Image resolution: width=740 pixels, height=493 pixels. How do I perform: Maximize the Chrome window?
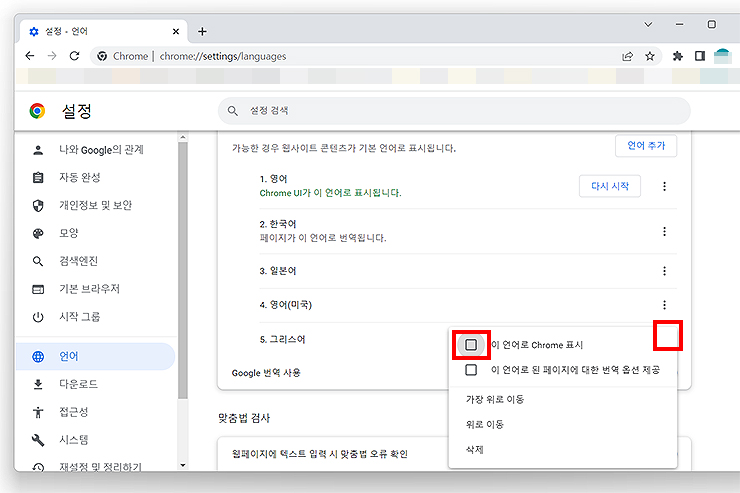click(x=712, y=25)
